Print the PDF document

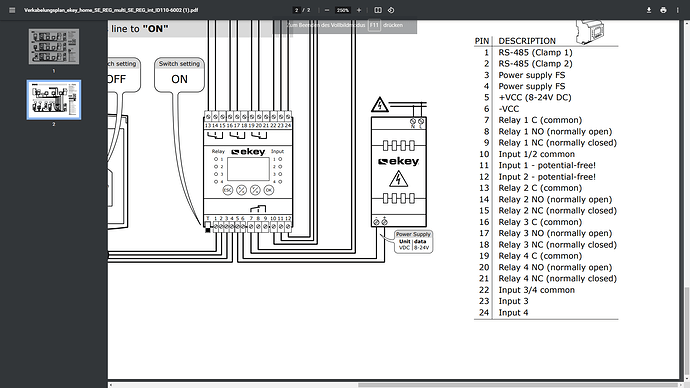point(663,10)
